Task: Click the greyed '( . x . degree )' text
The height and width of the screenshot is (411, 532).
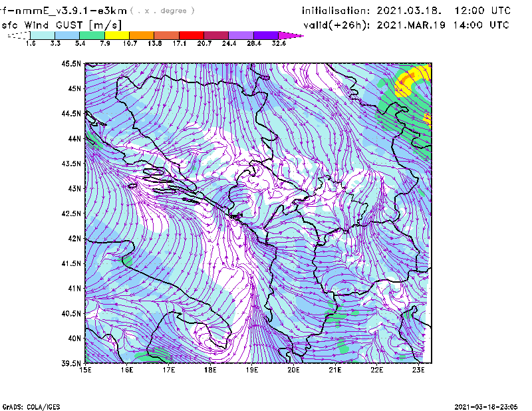Action: (162, 11)
